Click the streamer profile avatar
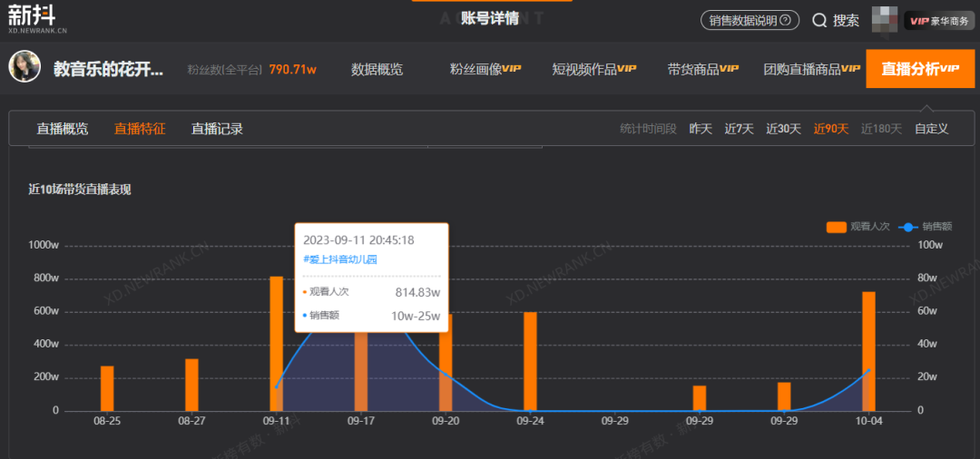Viewport: 980px width, 459px height. pos(25,68)
